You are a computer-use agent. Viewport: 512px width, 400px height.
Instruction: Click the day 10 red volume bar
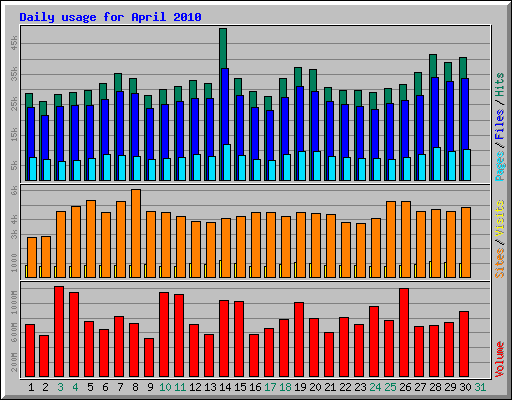(164, 334)
